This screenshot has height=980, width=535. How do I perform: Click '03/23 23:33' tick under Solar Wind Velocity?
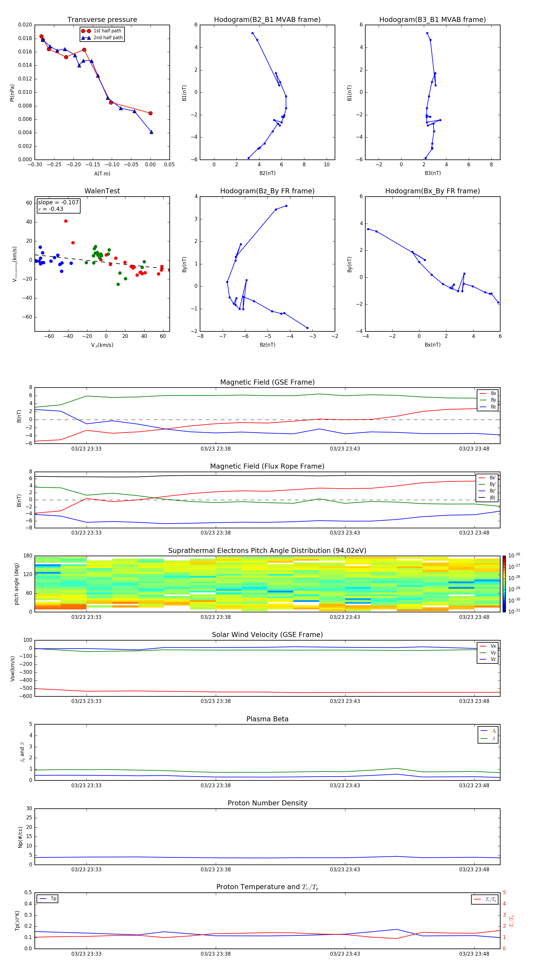coord(86,701)
